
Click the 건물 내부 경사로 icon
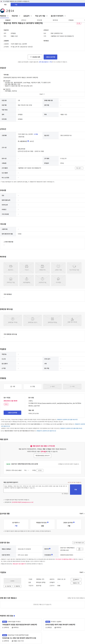click(x=72, y=320)
